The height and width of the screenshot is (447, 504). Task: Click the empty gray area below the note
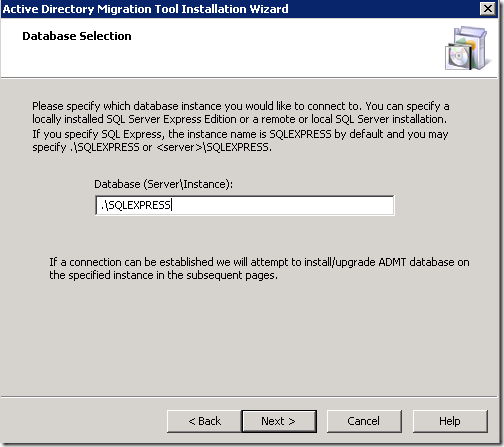coord(250,337)
